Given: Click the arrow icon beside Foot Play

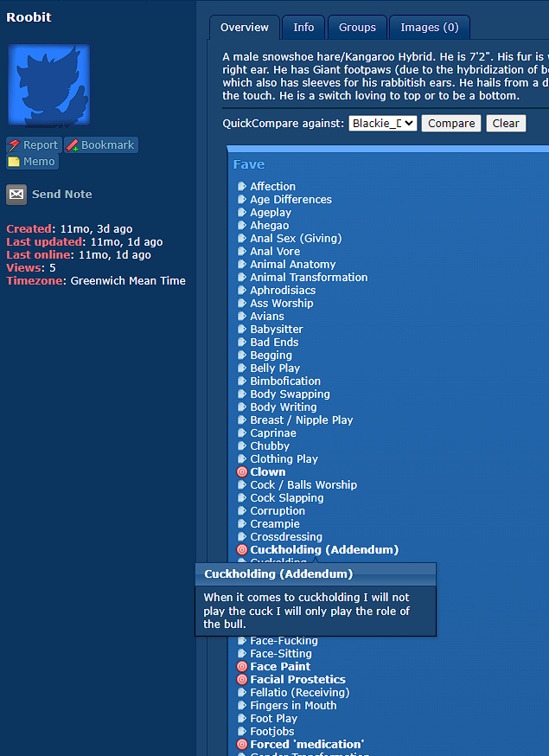Looking at the screenshot, I should click(x=242, y=719).
